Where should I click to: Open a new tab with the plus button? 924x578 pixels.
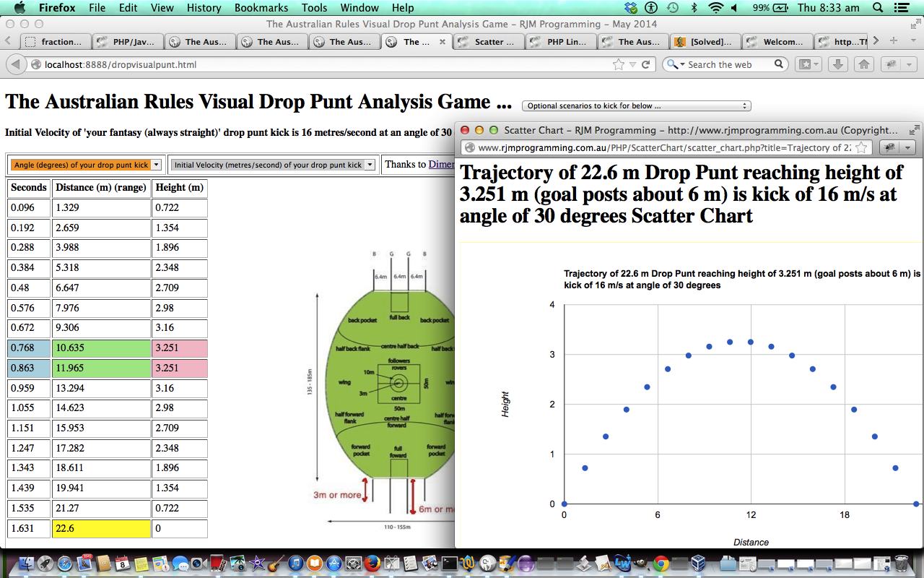tap(894, 41)
